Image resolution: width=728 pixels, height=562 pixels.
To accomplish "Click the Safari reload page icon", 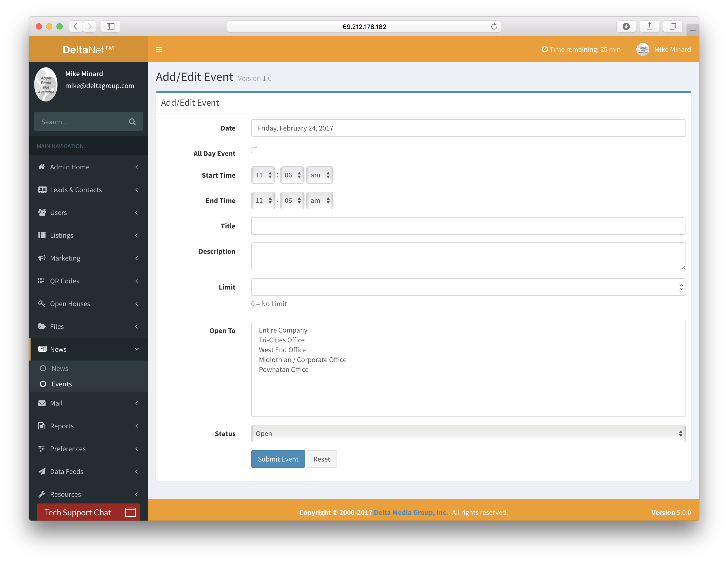I will point(494,26).
